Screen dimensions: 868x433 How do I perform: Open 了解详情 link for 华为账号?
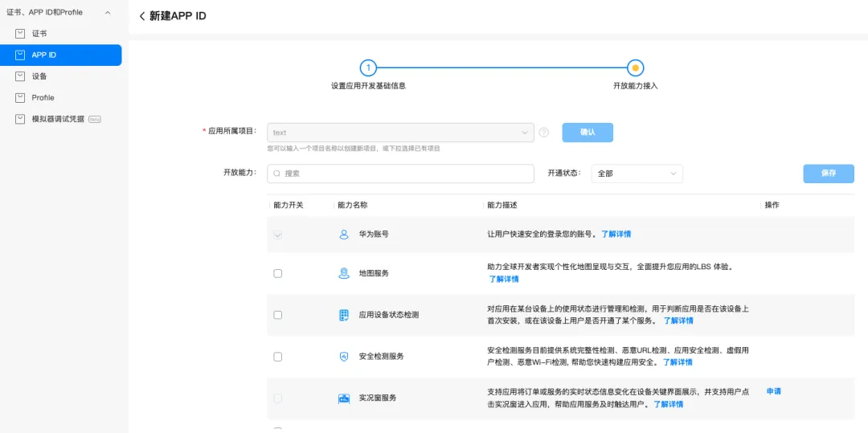[x=616, y=235]
